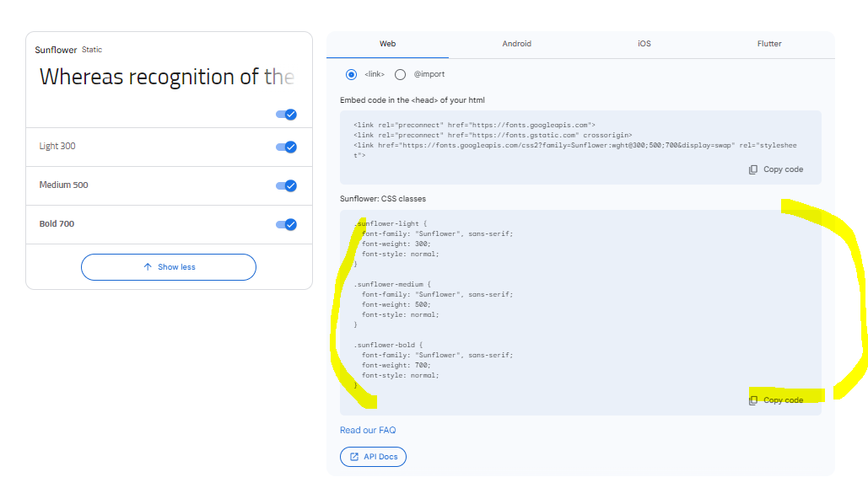Open the Web tab
The height and width of the screenshot is (488, 868).
pyautogui.click(x=387, y=44)
